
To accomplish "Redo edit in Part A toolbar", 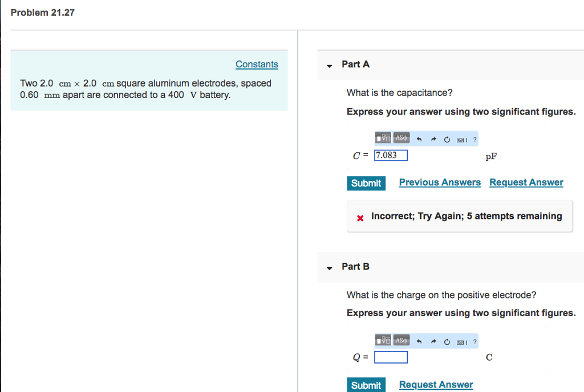I will [x=433, y=140].
